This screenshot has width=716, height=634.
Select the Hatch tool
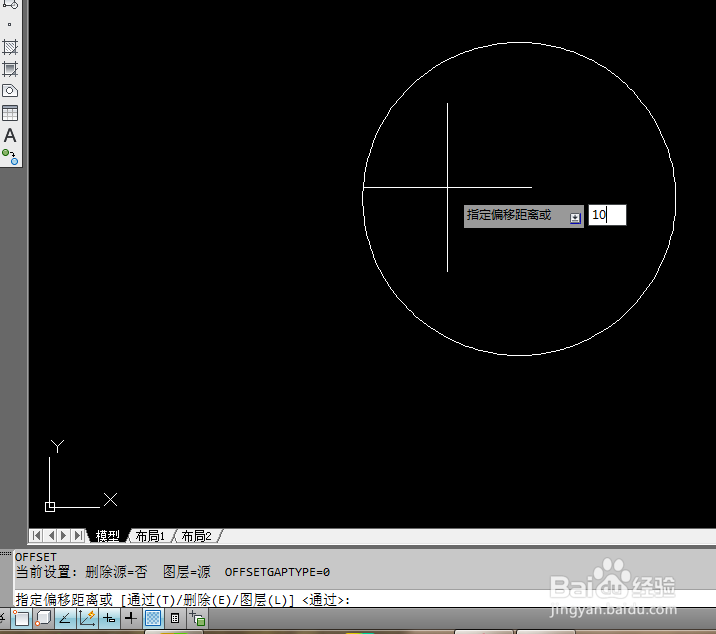[x=10, y=47]
